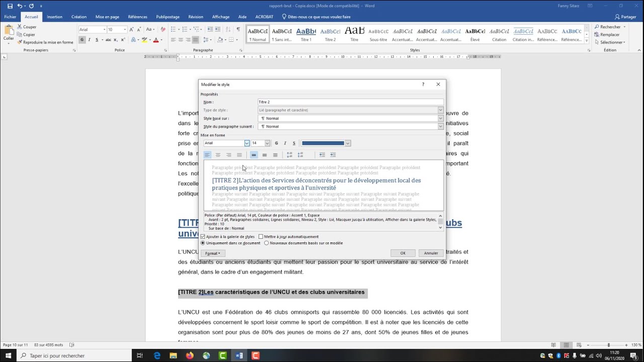
Task: Set double line spacing in the style dialog
Action: (275, 155)
